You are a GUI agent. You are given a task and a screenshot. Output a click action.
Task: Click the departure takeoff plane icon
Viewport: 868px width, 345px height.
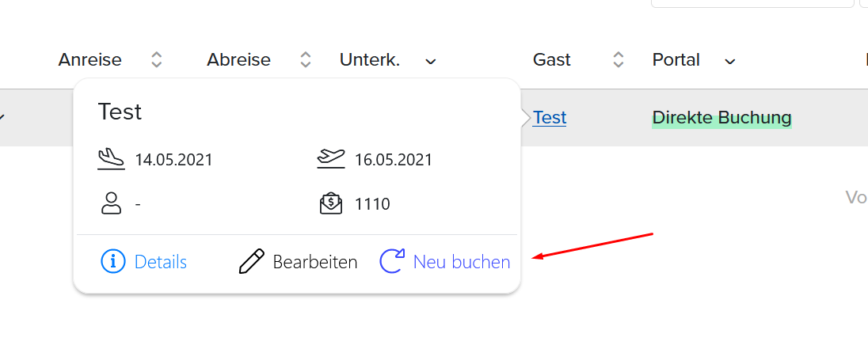click(331, 159)
